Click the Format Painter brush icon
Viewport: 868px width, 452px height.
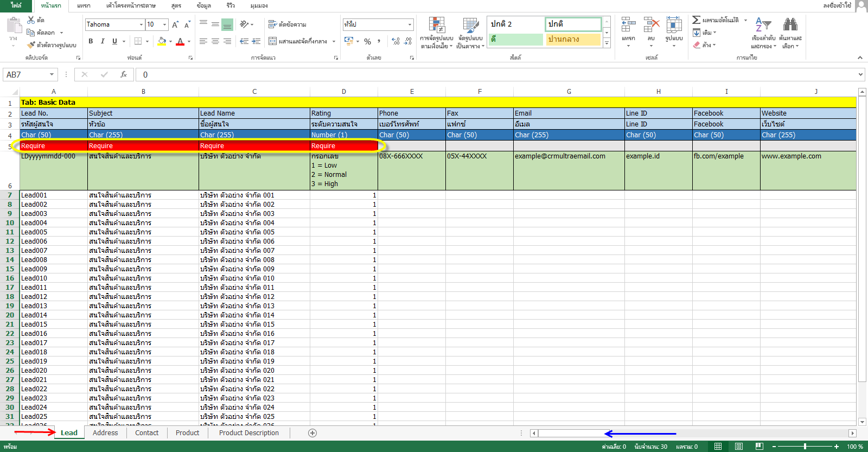coord(31,45)
